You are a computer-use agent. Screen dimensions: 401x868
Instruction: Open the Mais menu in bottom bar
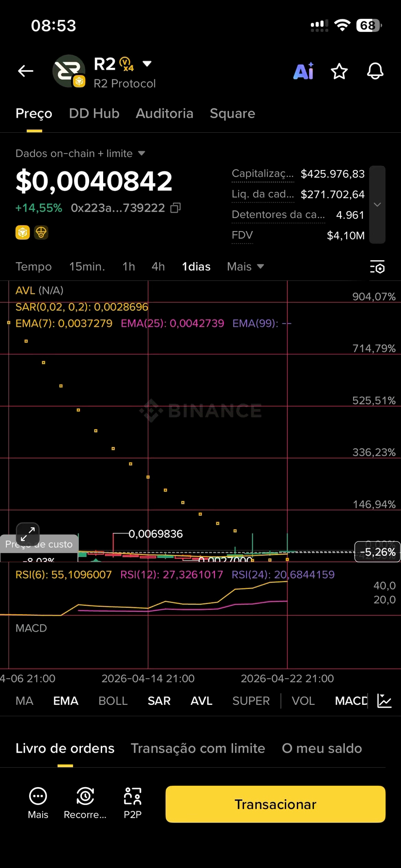(x=38, y=804)
